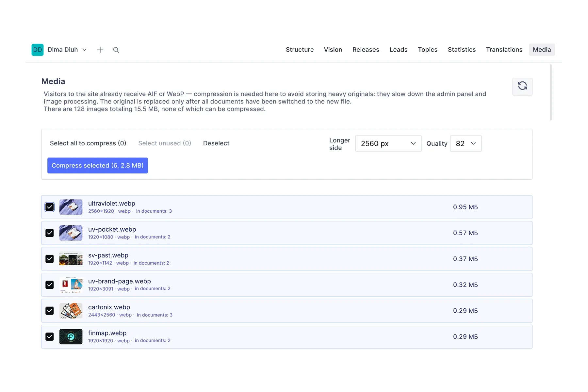
Task: Switch to the Statistics tab
Action: (462, 50)
